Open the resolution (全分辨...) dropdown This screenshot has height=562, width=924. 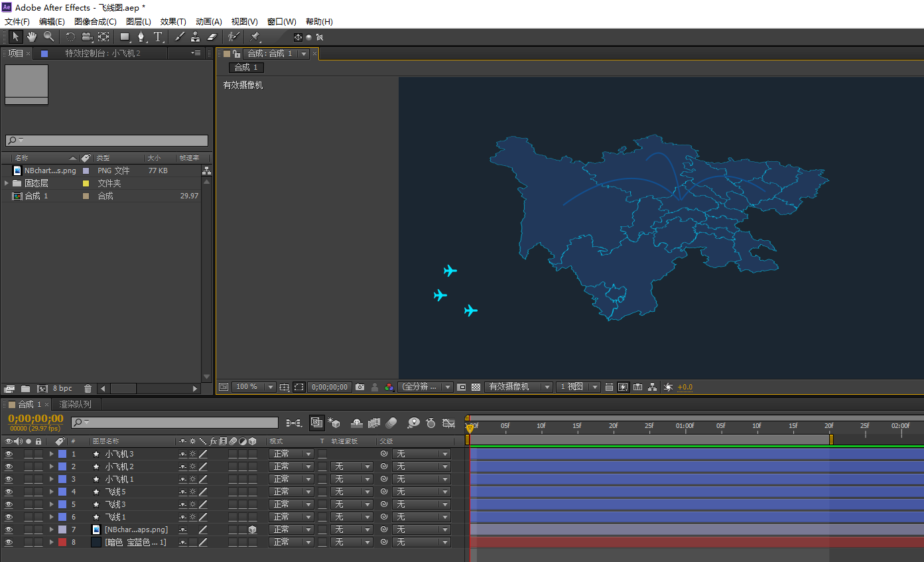tap(425, 387)
